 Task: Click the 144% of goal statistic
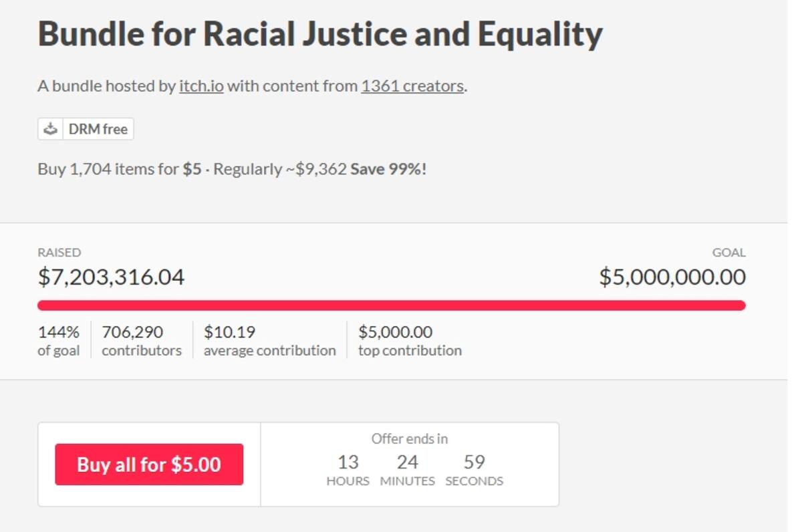[59, 341]
